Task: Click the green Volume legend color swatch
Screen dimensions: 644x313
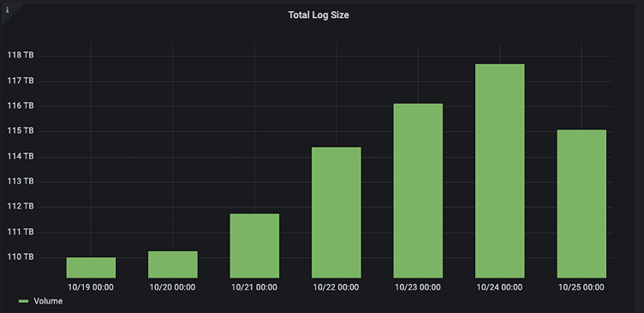Action: tap(23, 302)
